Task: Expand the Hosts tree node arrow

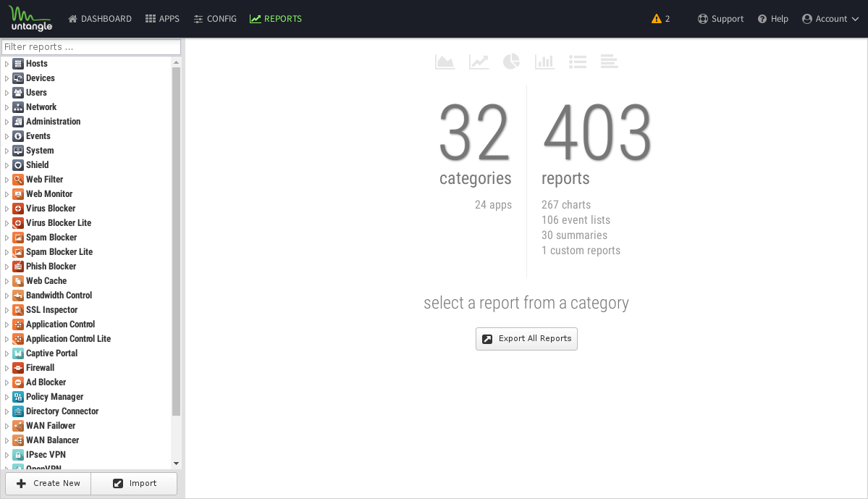Action: tap(7, 64)
